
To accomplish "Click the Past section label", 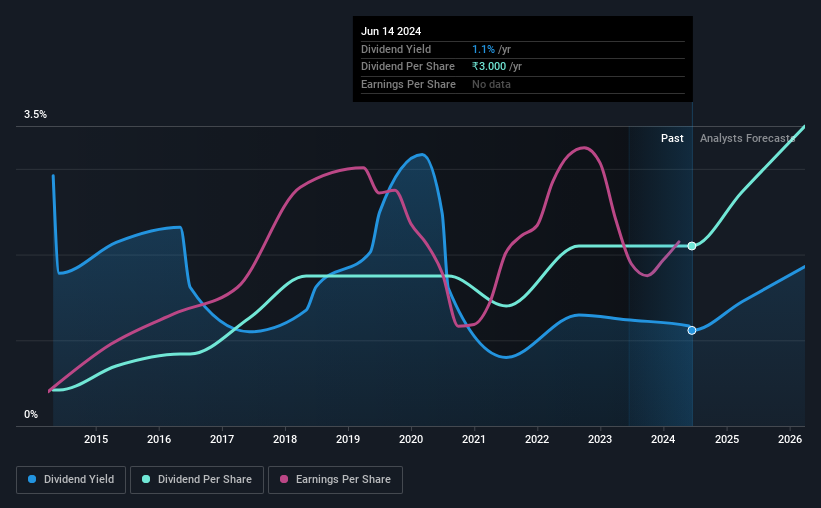I will [672, 138].
